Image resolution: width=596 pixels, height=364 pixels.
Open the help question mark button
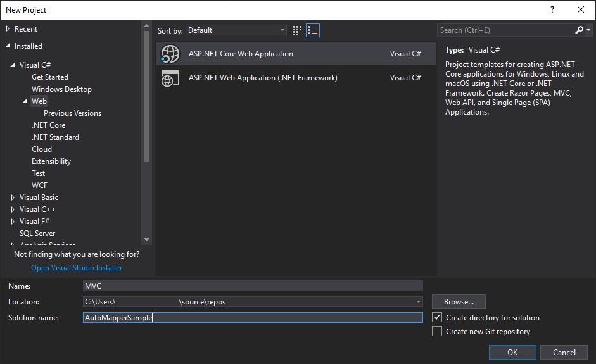point(552,10)
